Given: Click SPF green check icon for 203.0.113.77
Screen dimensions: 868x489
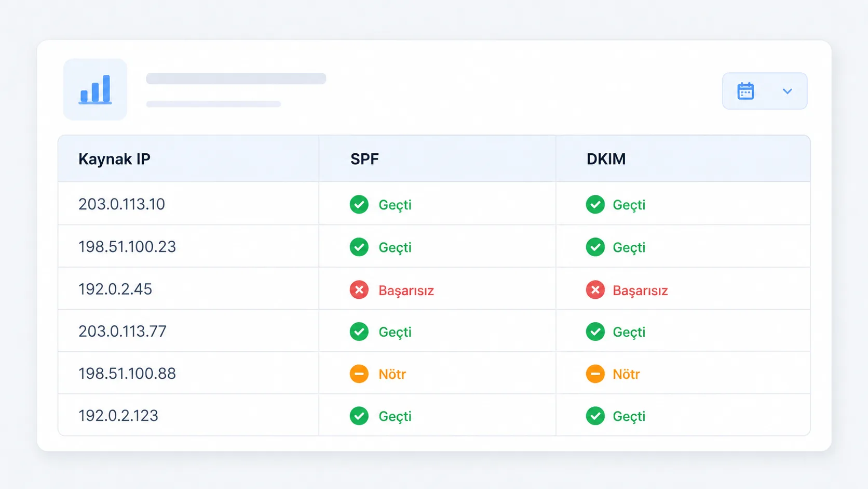Looking at the screenshot, I should click(x=359, y=332).
